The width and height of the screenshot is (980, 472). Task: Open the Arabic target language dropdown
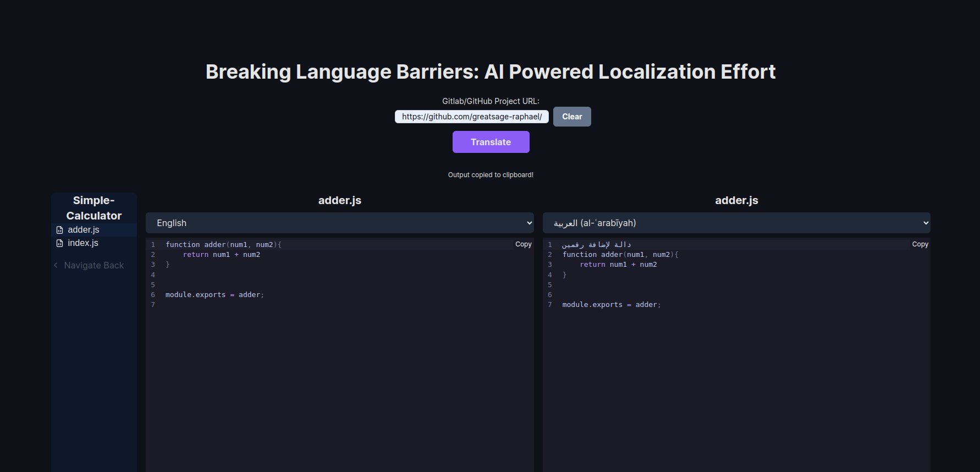click(x=736, y=223)
